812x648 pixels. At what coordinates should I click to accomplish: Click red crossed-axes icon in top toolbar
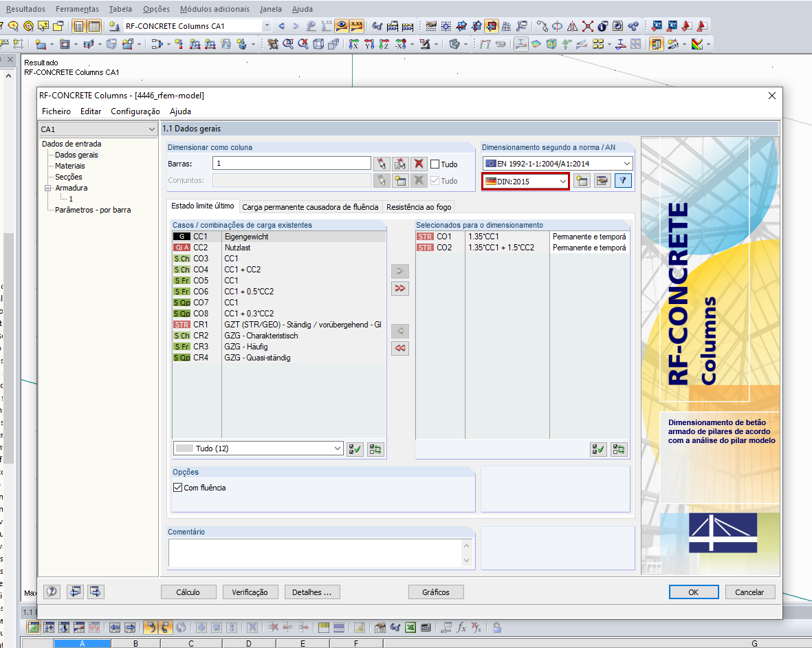(x=587, y=26)
